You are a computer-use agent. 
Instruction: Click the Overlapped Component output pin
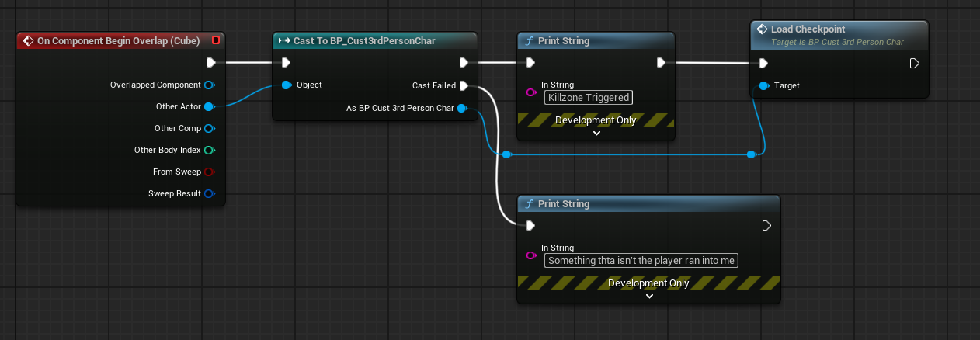[209, 85]
